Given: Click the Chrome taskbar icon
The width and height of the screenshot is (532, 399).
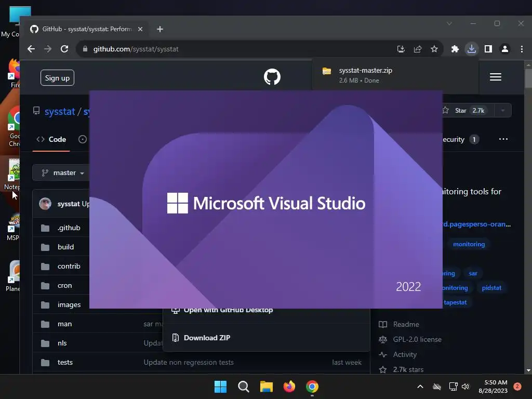Looking at the screenshot, I should tap(312, 387).
